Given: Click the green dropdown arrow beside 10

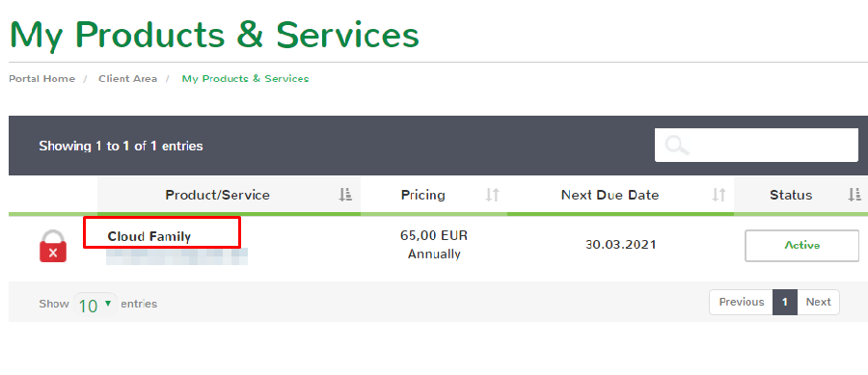Looking at the screenshot, I should (x=108, y=303).
